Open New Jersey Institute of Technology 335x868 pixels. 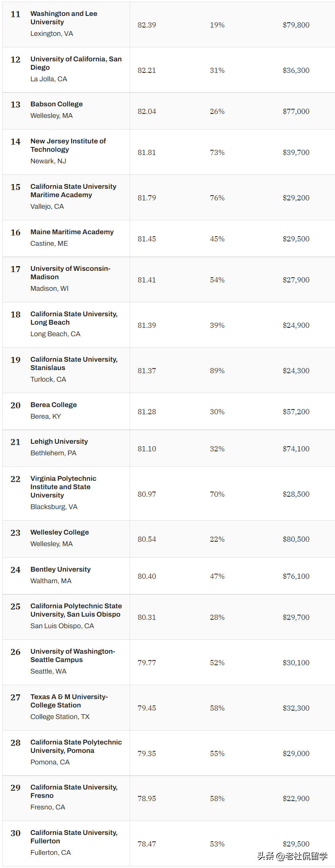point(68,145)
